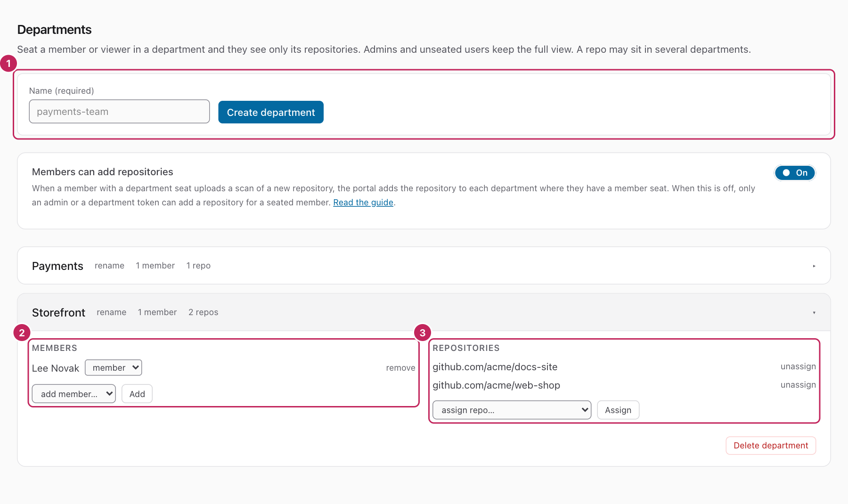Click the github.com/acme/web-shop repository text
The image size is (848, 504).
(x=497, y=385)
